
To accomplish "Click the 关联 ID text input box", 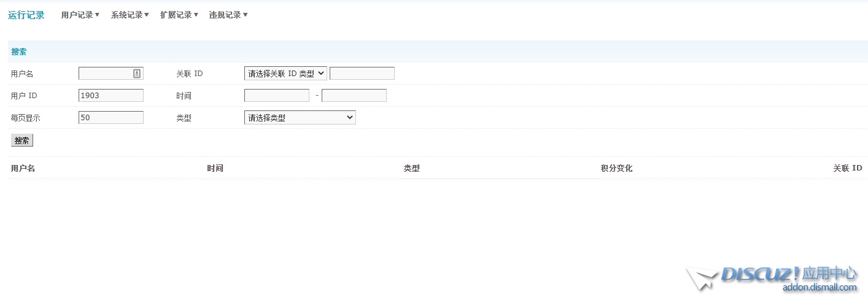I will pyautogui.click(x=362, y=74).
